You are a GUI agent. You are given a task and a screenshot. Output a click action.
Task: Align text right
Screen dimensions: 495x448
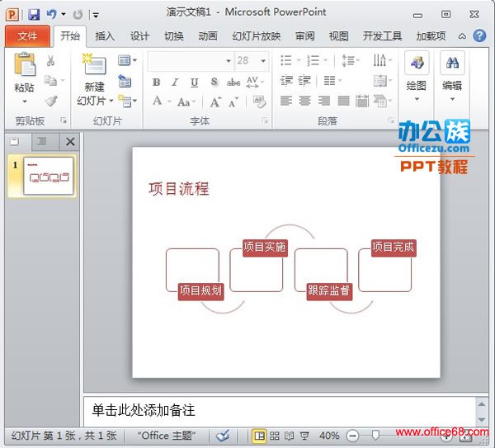[x=324, y=101]
